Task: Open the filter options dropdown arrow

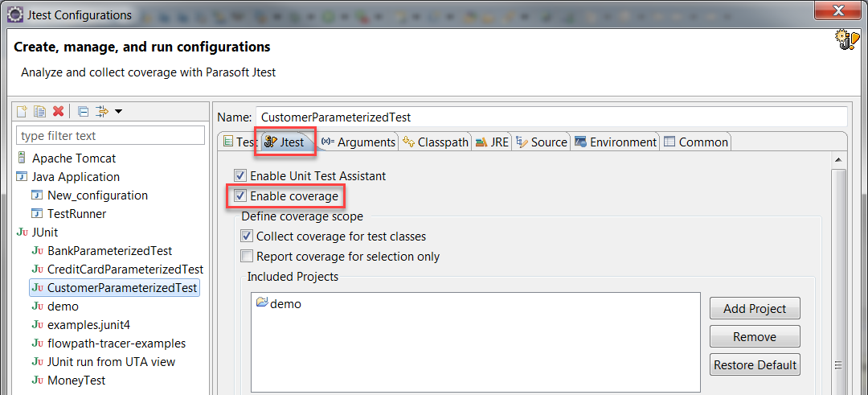Action: point(118,112)
